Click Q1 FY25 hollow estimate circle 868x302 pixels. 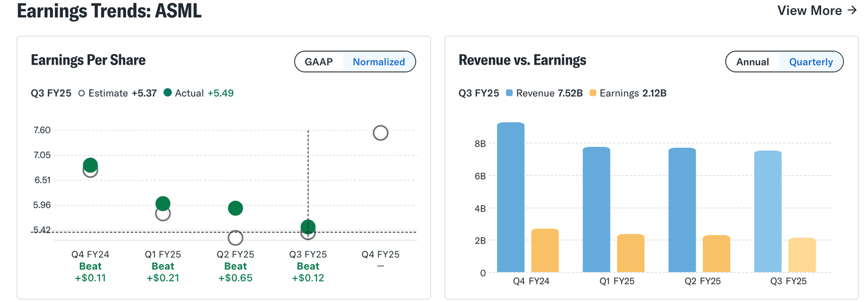tap(163, 214)
